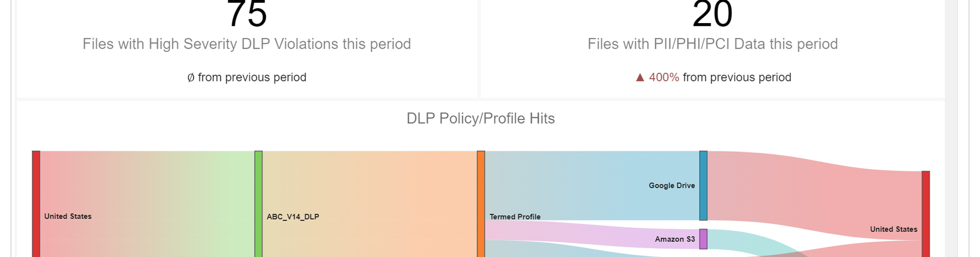This screenshot has height=257, width=980.
Task: Select the blue Google Drive node bar
Action: (703, 185)
